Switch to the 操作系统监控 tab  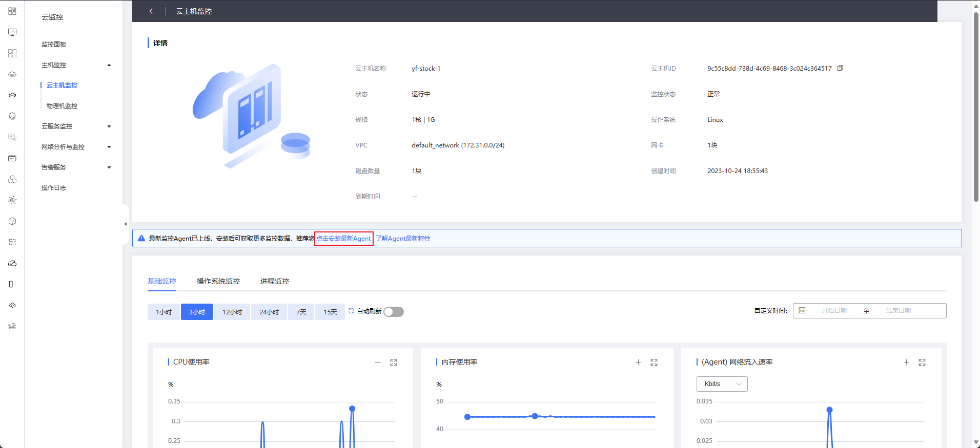coord(218,281)
